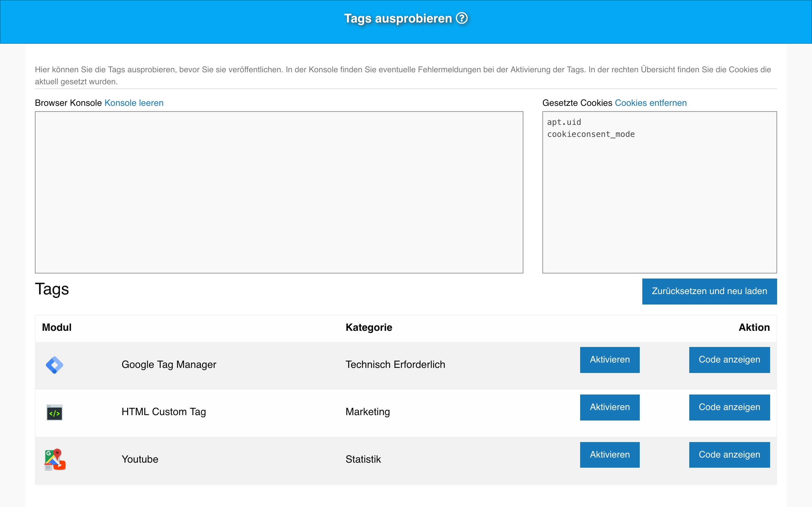This screenshot has width=812, height=507.
Task: Select the cookieconsent_mode cookie entry
Action: pos(591,134)
